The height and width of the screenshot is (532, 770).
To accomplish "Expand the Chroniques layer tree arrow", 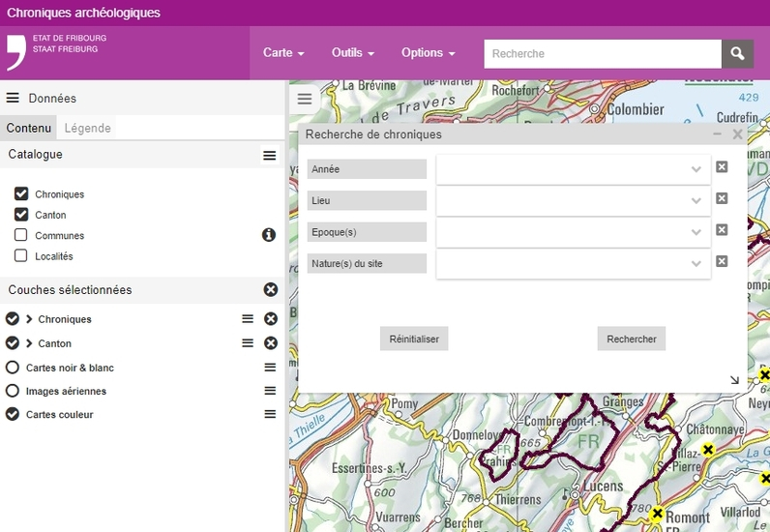I will pyautogui.click(x=29, y=319).
